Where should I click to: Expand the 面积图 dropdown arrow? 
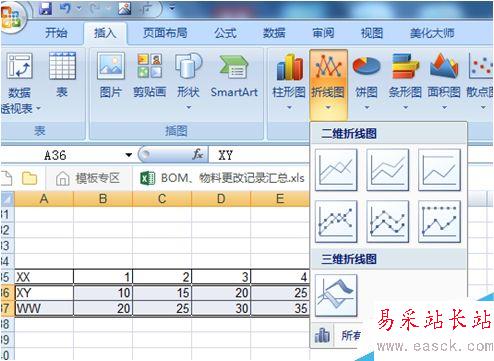point(444,107)
